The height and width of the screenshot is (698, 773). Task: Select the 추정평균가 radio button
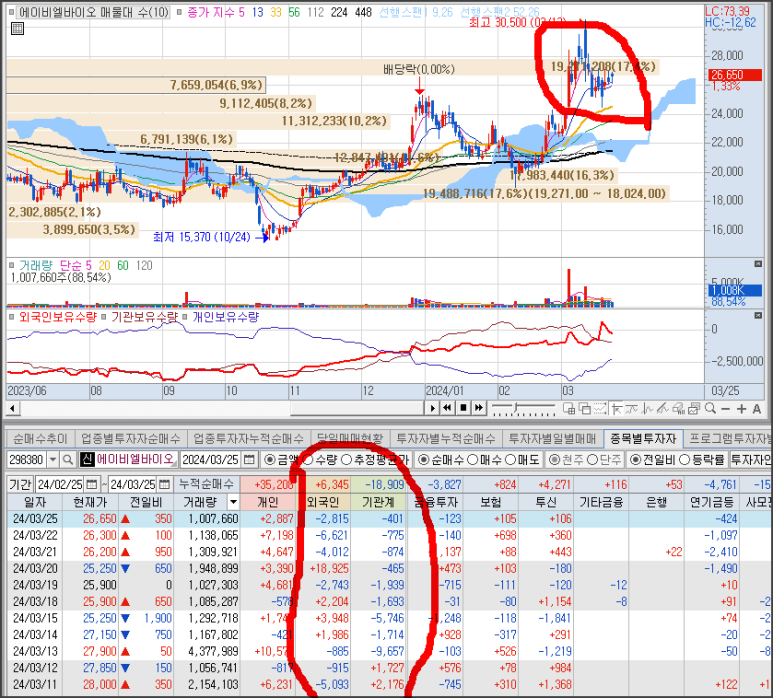coord(346,460)
